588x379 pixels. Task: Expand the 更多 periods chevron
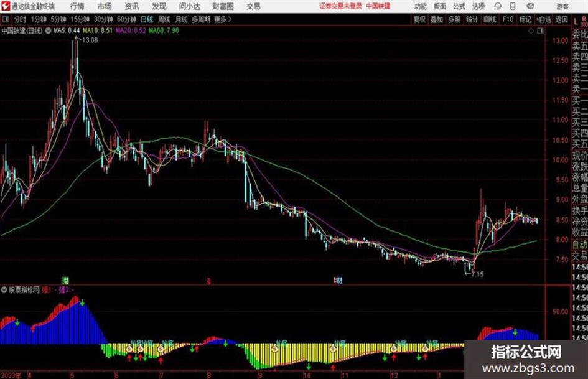coord(223,19)
